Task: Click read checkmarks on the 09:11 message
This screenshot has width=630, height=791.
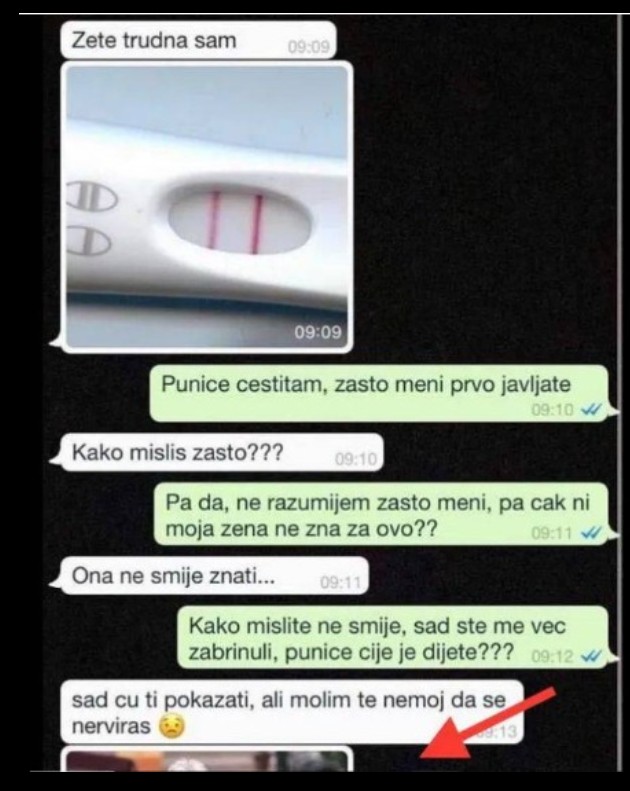Action: pos(591,533)
